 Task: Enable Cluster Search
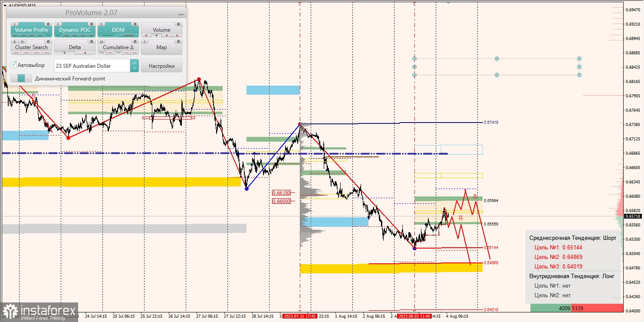(x=32, y=47)
